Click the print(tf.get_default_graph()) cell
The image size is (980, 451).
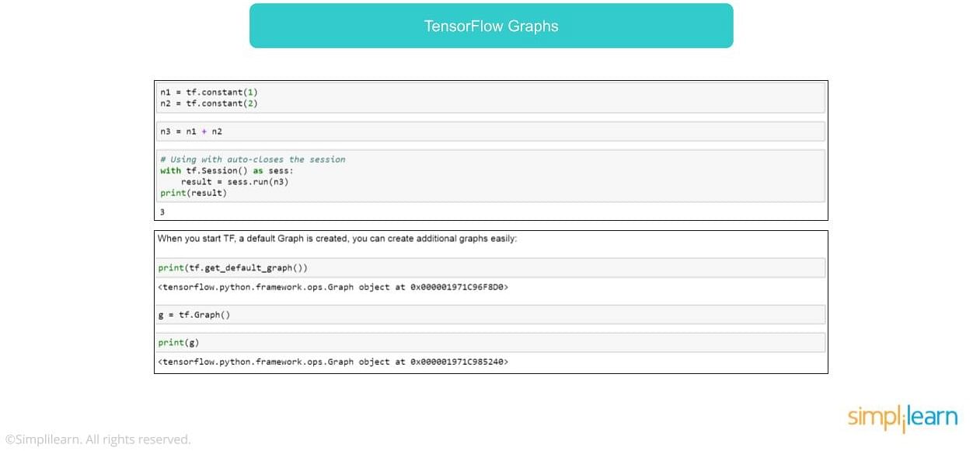[491, 267]
